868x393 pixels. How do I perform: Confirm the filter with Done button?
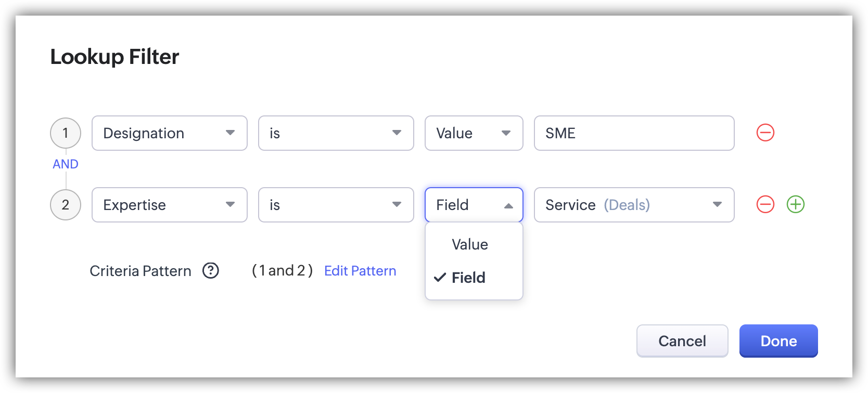click(778, 341)
